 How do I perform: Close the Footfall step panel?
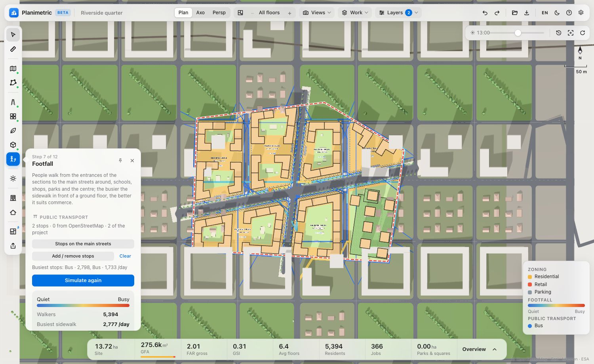coord(132,161)
